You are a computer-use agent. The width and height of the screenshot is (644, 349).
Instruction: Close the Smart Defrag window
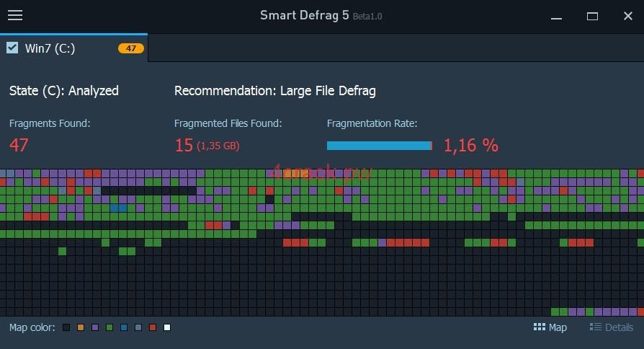[628, 16]
